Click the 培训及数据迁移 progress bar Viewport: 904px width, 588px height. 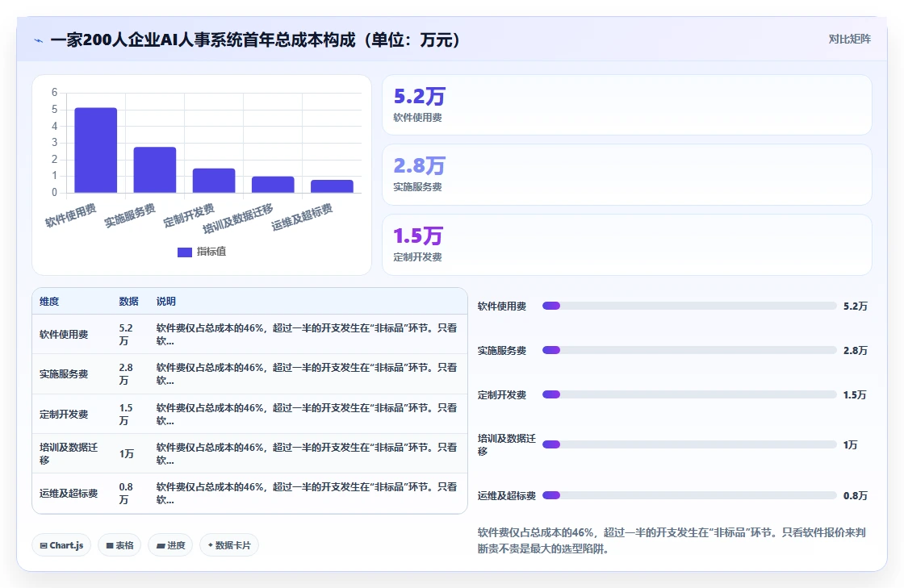click(x=689, y=444)
